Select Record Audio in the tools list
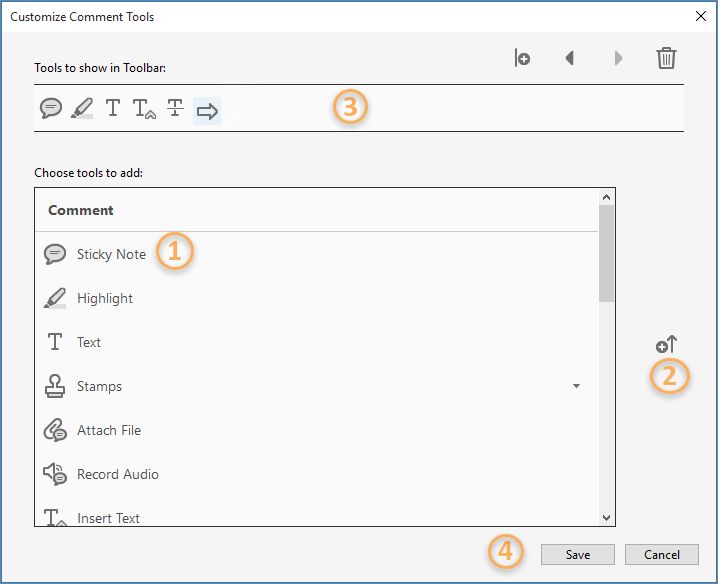 point(117,474)
